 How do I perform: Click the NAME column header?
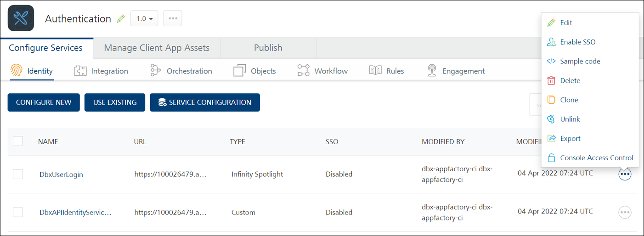point(48,141)
